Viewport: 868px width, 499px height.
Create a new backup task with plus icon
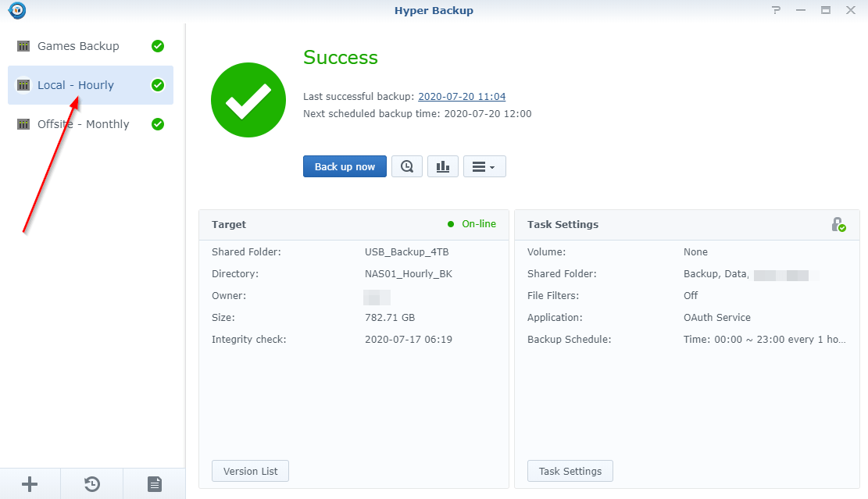tap(30, 484)
